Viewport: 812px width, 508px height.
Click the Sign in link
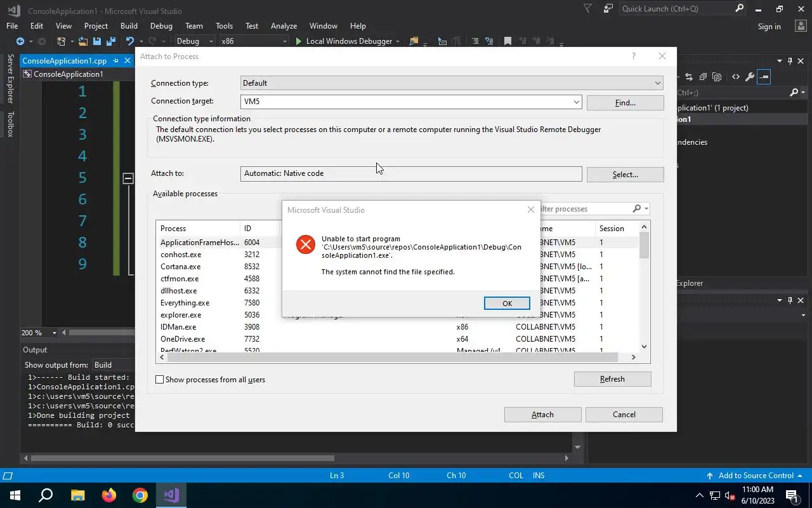pyautogui.click(x=769, y=27)
